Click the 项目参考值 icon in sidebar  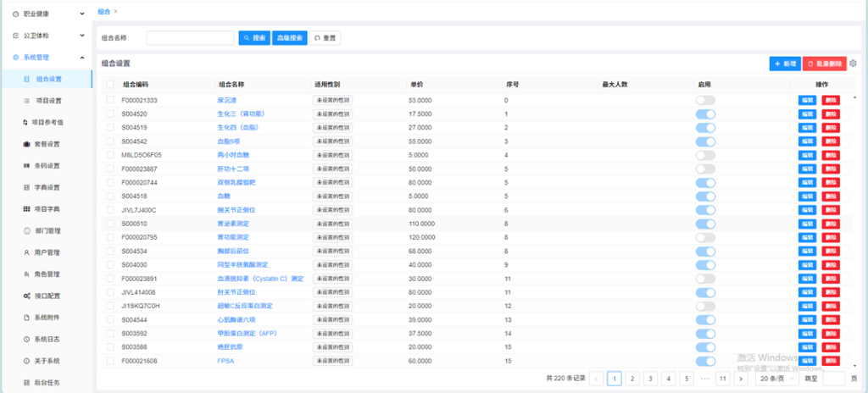(x=25, y=122)
